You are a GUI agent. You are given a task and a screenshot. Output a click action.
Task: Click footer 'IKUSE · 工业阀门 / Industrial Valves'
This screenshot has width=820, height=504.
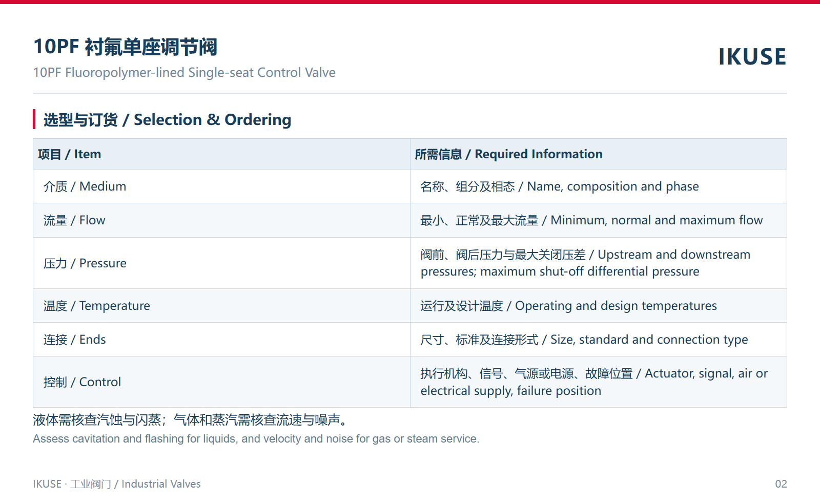(x=117, y=484)
